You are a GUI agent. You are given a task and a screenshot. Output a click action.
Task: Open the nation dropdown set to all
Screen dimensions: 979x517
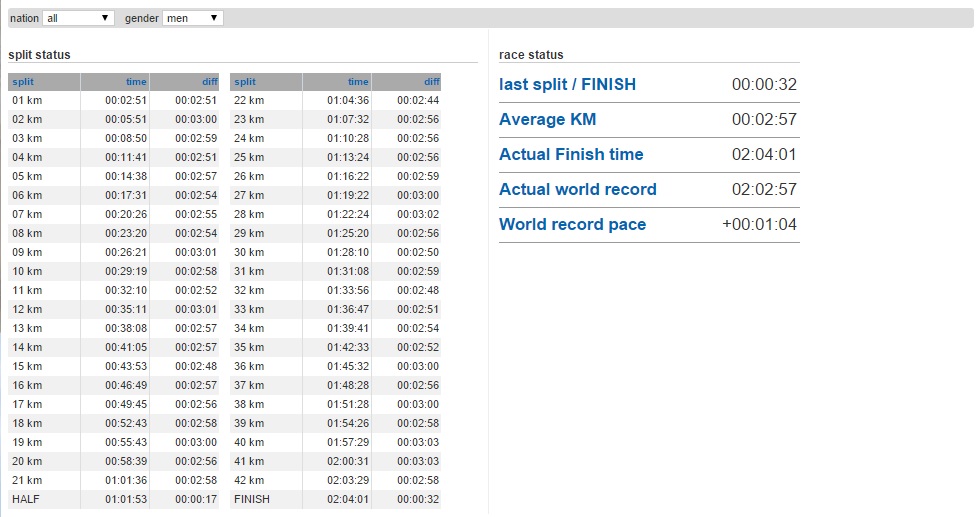(x=78, y=18)
